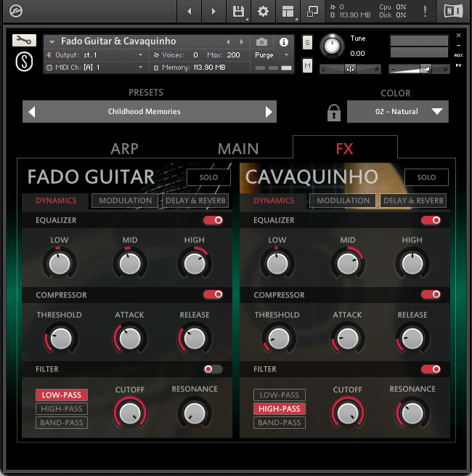Open the COLOR dropdown showing 02 - Natural
Viewport: 472px width, 476px height.
398,112
